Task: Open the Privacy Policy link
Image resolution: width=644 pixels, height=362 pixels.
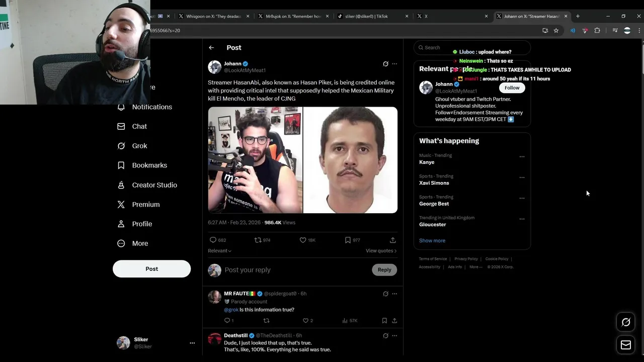Action: [466, 259]
